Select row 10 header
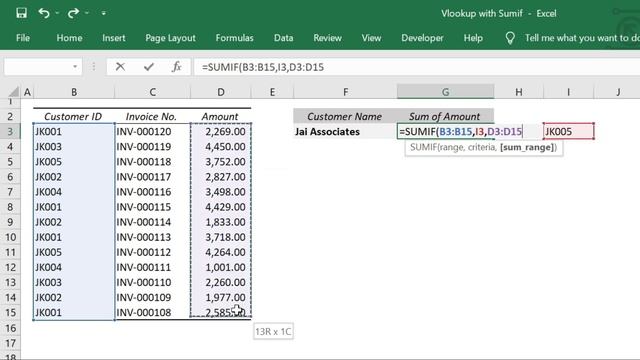The height and width of the screenshot is (360, 640). 10,237
